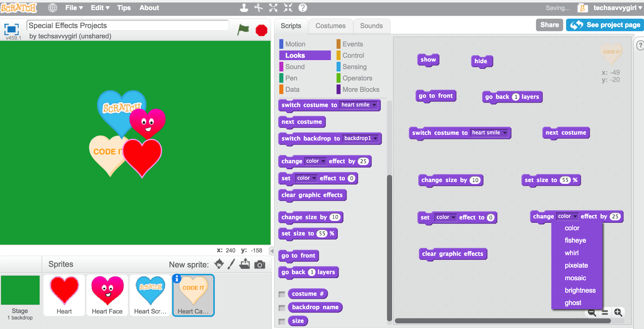Select the Heart Scratch sprite thumbnail
644x329 pixels.
[150, 296]
